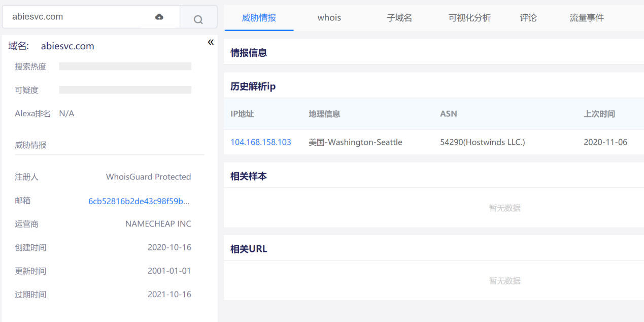Click the 情报信息 section heading

[249, 53]
